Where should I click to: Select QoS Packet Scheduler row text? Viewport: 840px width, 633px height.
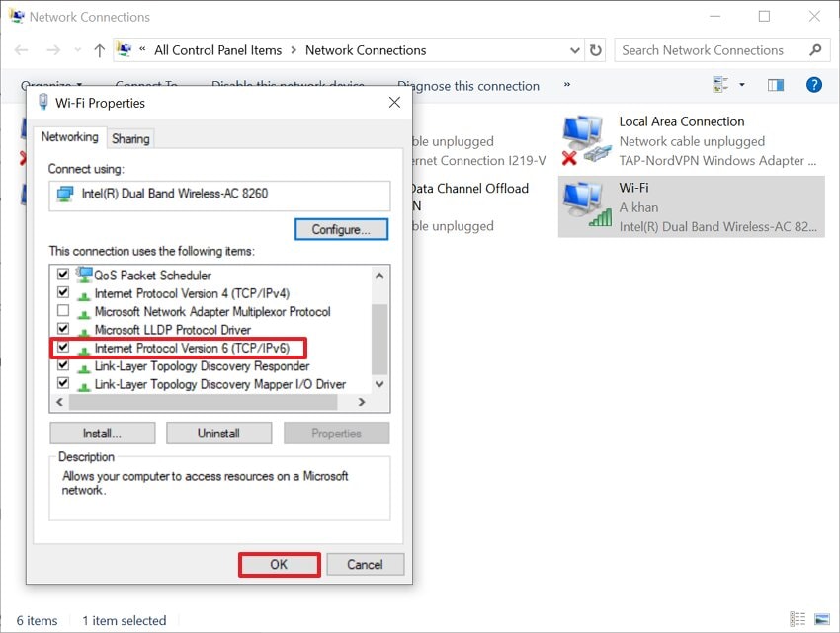[x=152, y=276]
